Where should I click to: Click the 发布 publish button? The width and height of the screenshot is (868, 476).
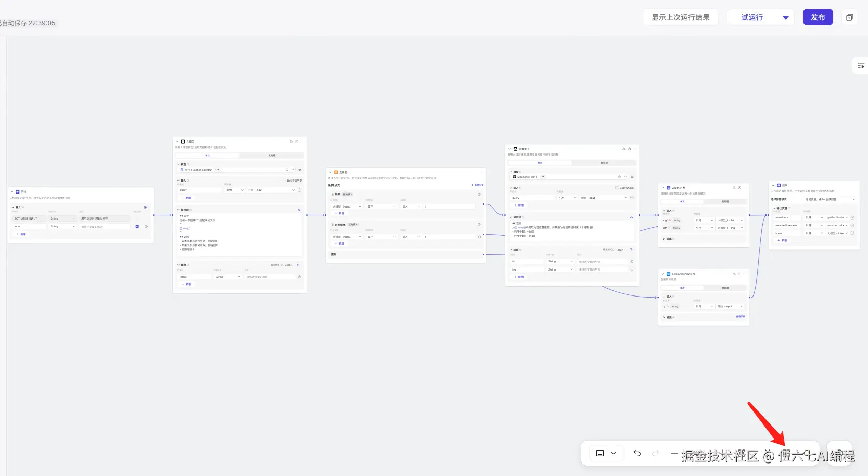pos(818,17)
